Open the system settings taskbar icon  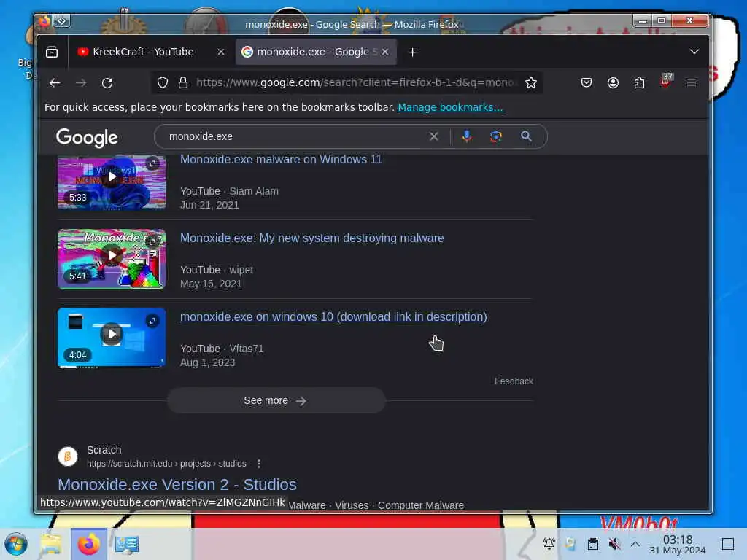click(127, 544)
